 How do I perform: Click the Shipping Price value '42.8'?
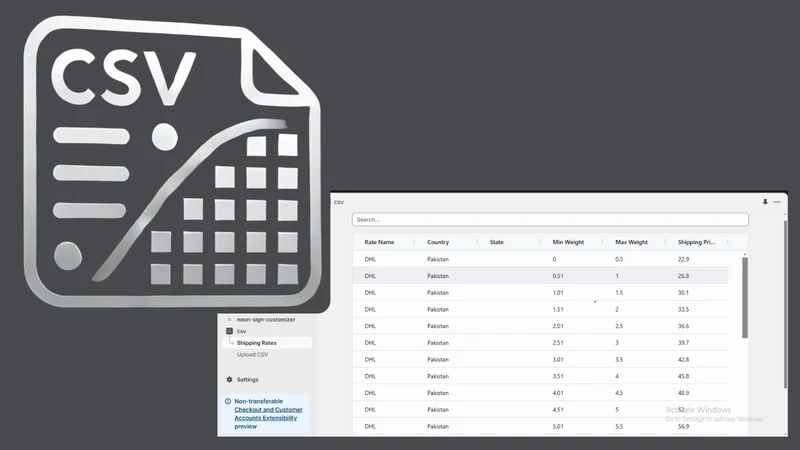pos(683,360)
